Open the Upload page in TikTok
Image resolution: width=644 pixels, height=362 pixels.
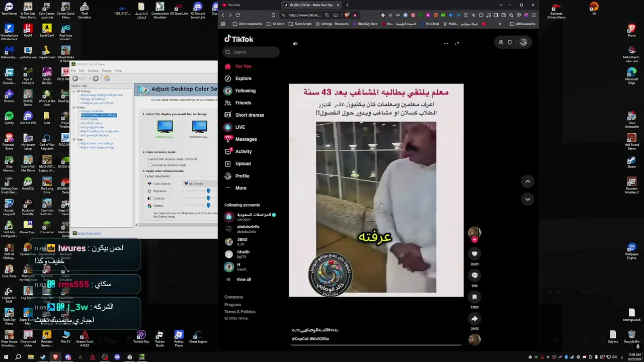click(x=238, y=163)
